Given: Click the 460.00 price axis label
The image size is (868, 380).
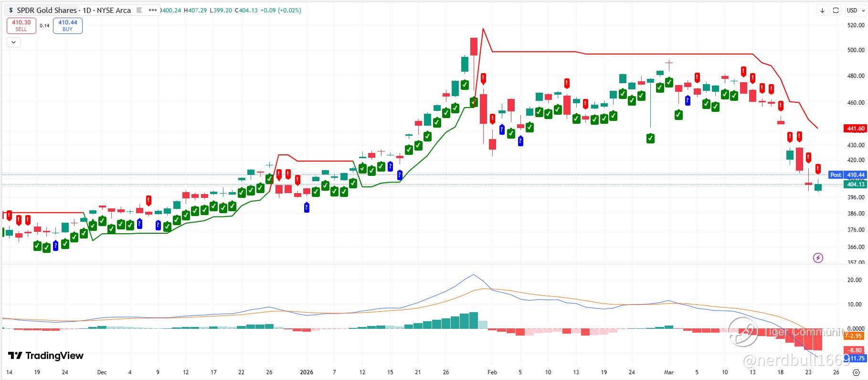Looking at the screenshot, I should 856,102.
